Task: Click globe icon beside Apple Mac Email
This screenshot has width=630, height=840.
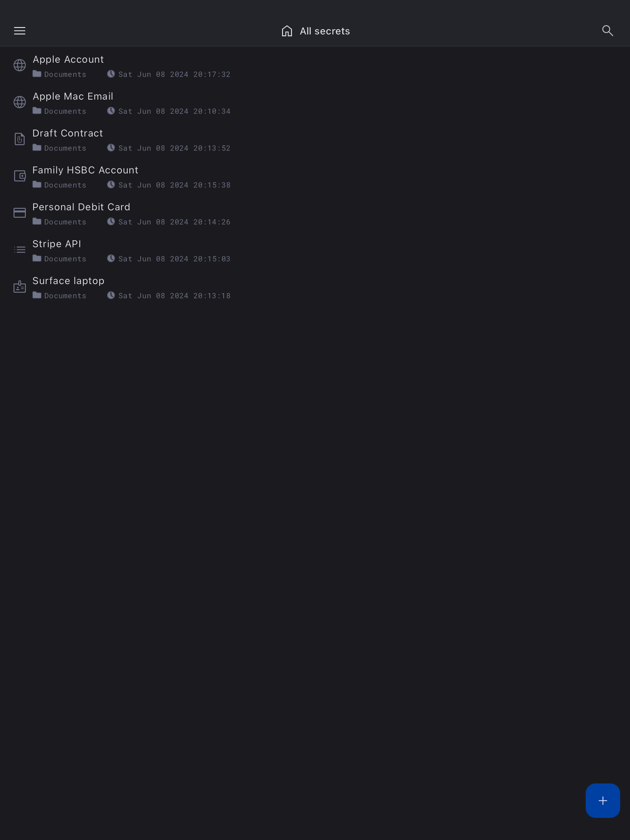Action: click(20, 102)
